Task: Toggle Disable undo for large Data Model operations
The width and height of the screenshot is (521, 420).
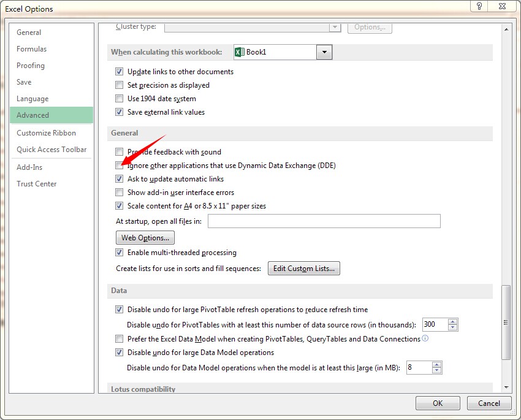Action: pyautogui.click(x=119, y=352)
